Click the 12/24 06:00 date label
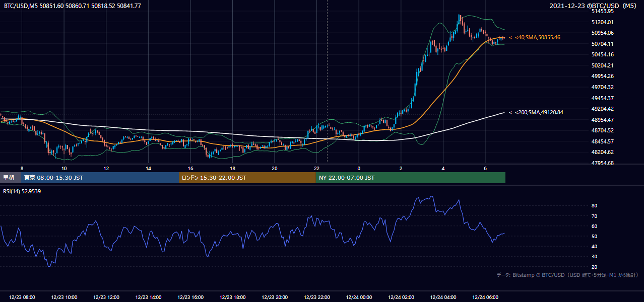Image resolution: width=644 pixels, height=302 pixels. point(485,297)
